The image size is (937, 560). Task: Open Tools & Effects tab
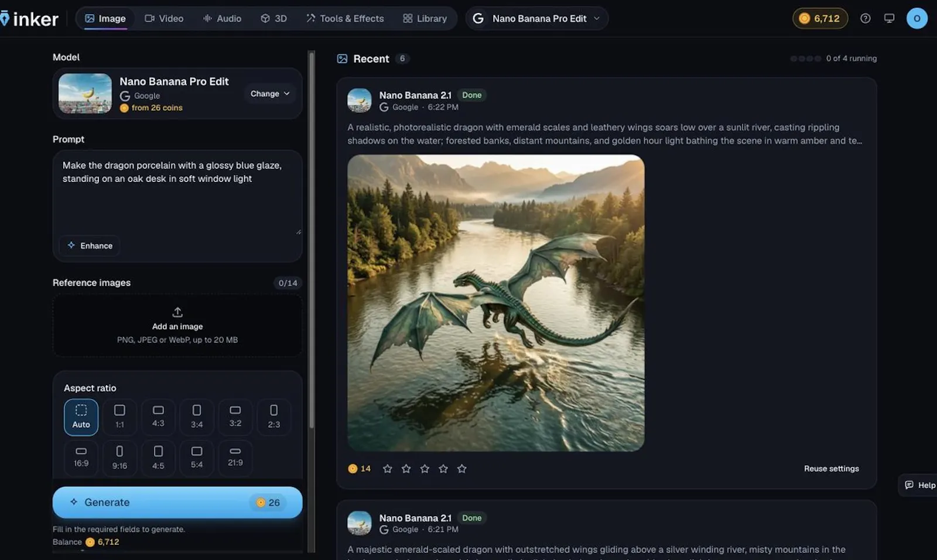[x=345, y=18]
